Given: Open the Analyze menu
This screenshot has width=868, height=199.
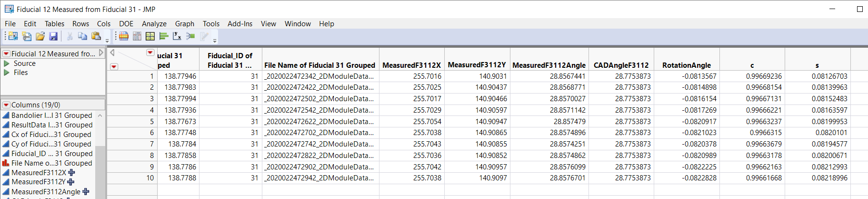Looking at the screenshot, I should click(154, 24).
